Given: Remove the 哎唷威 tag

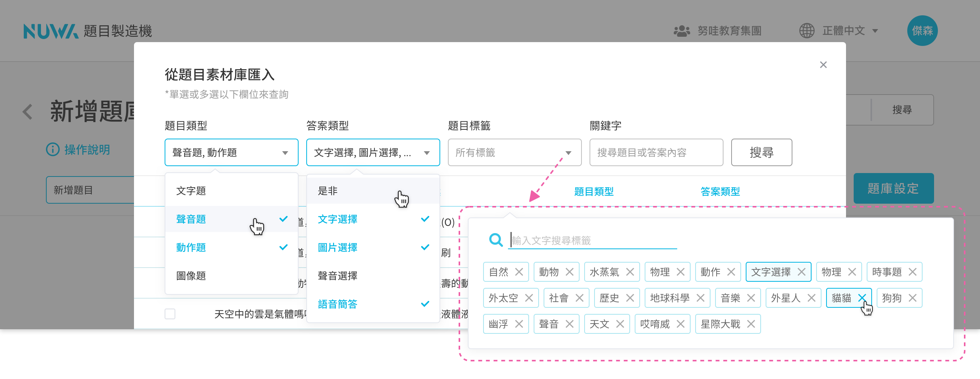Looking at the screenshot, I should coord(681,324).
